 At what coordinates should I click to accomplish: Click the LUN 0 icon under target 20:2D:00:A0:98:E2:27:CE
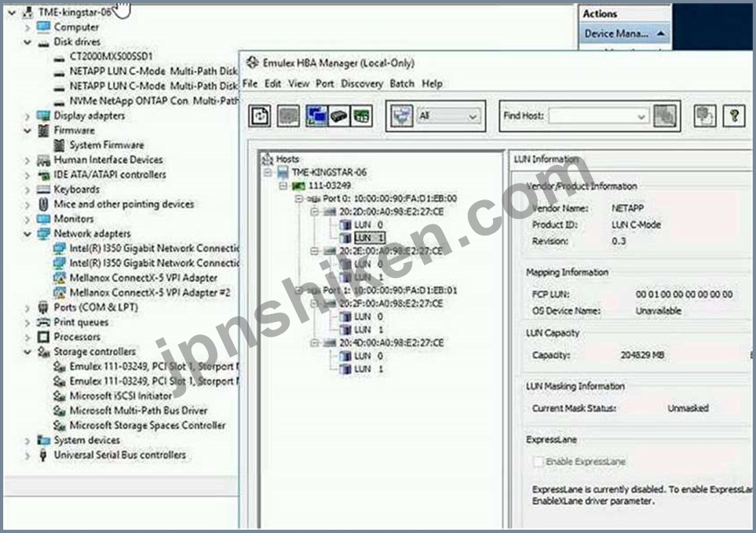pyautogui.click(x=345, y=225)
